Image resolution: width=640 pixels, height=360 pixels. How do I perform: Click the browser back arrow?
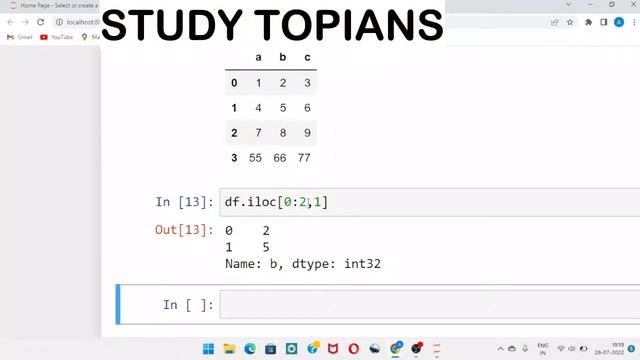[x=11, y=22]
